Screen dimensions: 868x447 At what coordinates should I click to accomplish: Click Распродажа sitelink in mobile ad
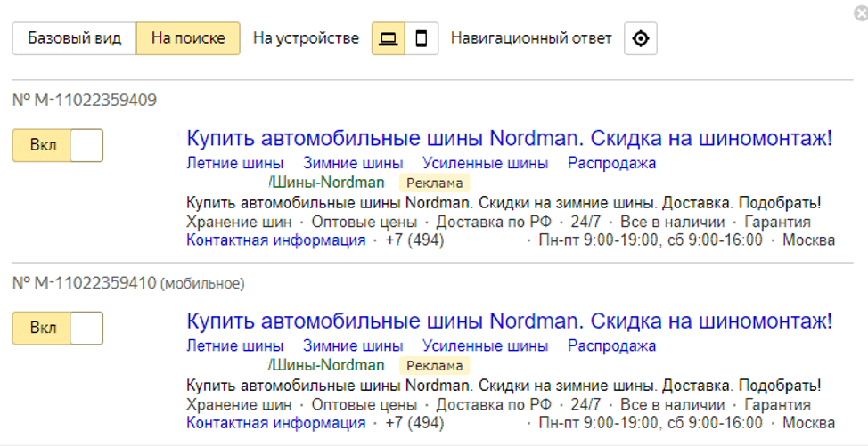(611, 345)
